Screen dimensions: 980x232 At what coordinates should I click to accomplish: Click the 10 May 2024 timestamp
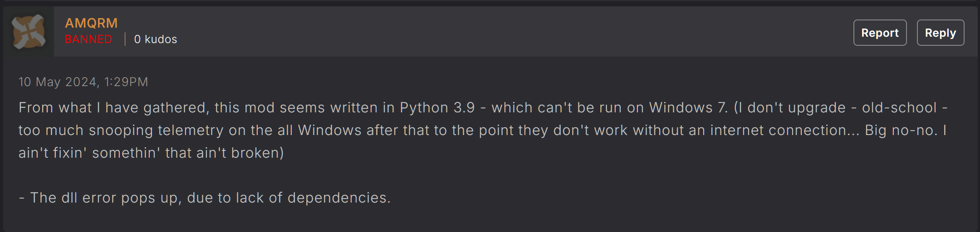[83, 82]
